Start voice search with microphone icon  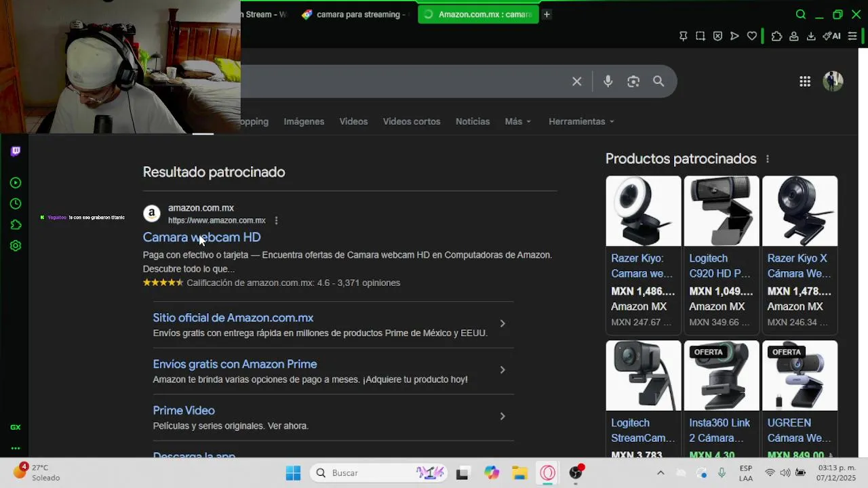click(x=608, y=81)
